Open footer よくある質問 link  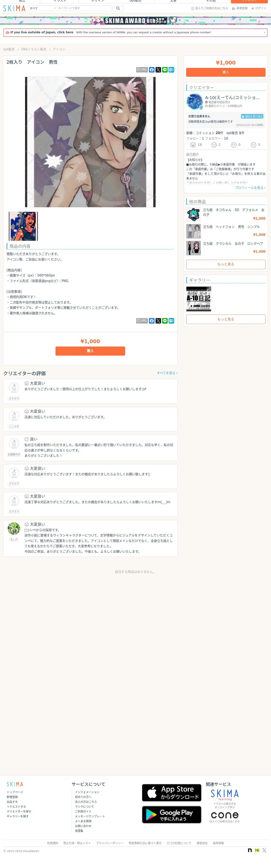tap(83, 821)
